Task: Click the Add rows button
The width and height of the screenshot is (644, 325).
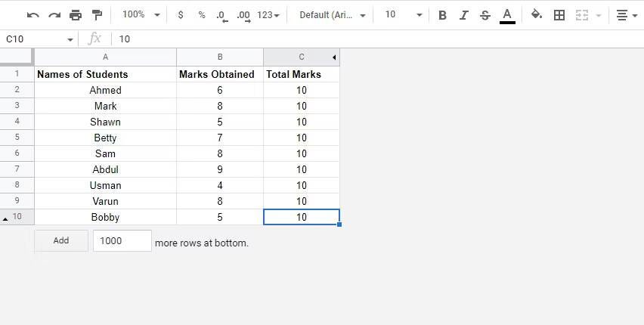Action: coord(61,241)
